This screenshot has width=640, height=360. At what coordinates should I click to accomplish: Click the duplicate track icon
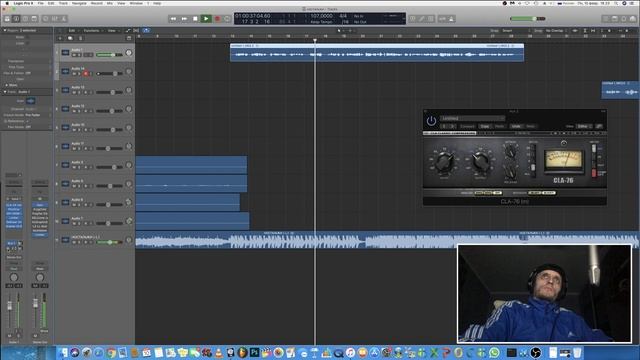coord(70,38)
